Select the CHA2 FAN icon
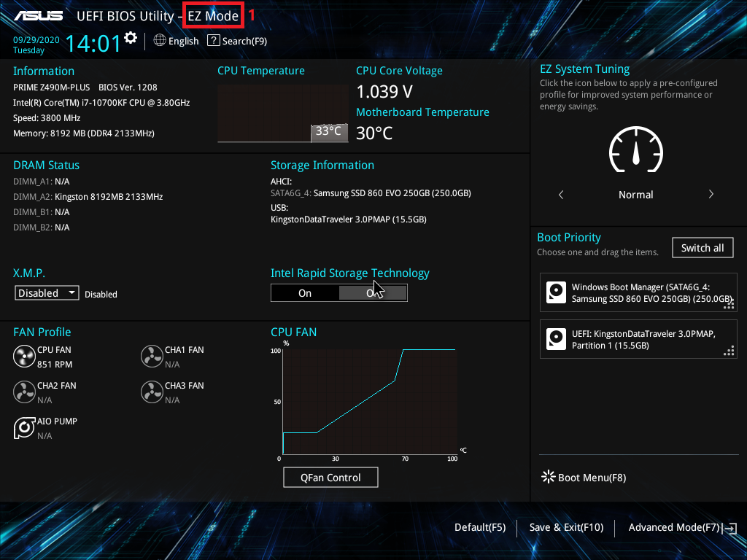Image resolution: width=747 pixels, height=560 pixels. point(23,392)
